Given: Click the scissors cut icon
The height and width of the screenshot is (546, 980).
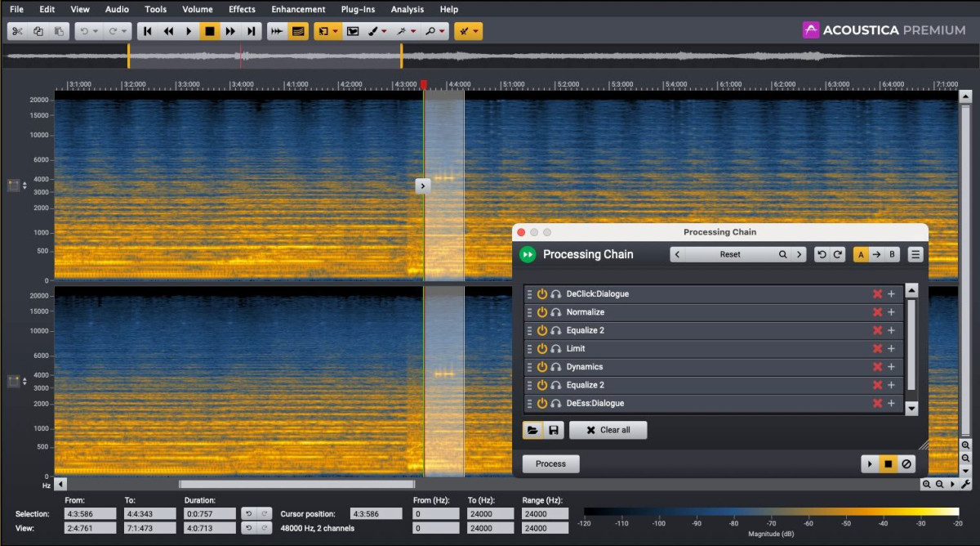Looking at the screenshot, I should click(x=17, y=31).
